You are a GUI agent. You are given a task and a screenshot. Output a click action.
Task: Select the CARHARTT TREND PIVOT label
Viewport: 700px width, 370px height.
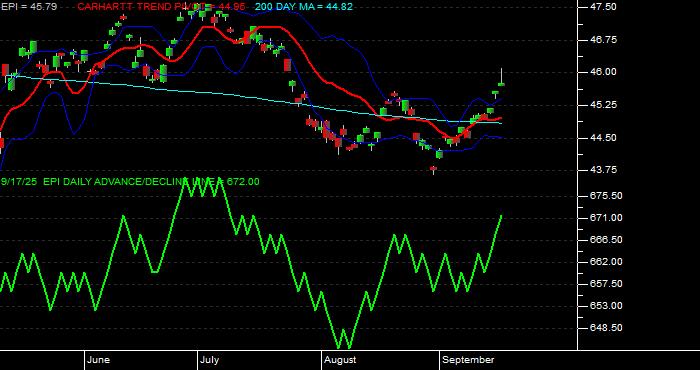tap(163, 7)
